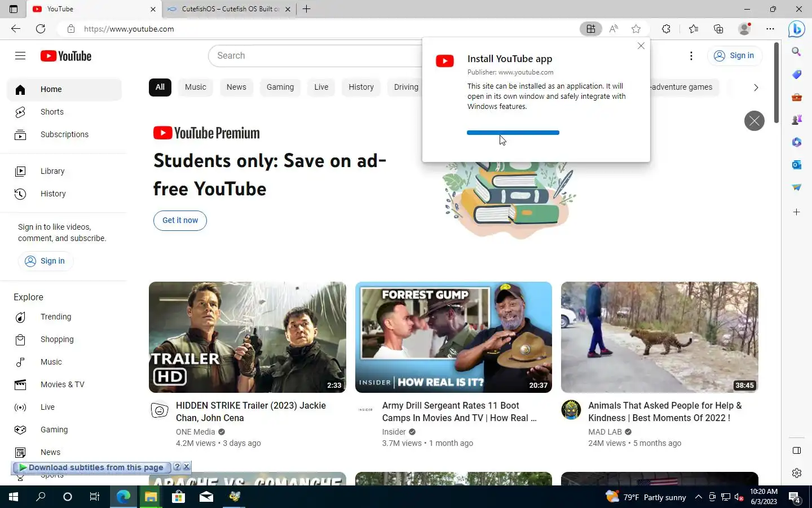Select the Music filter chip
Screen dimensions: 812x508
point(196,87)
